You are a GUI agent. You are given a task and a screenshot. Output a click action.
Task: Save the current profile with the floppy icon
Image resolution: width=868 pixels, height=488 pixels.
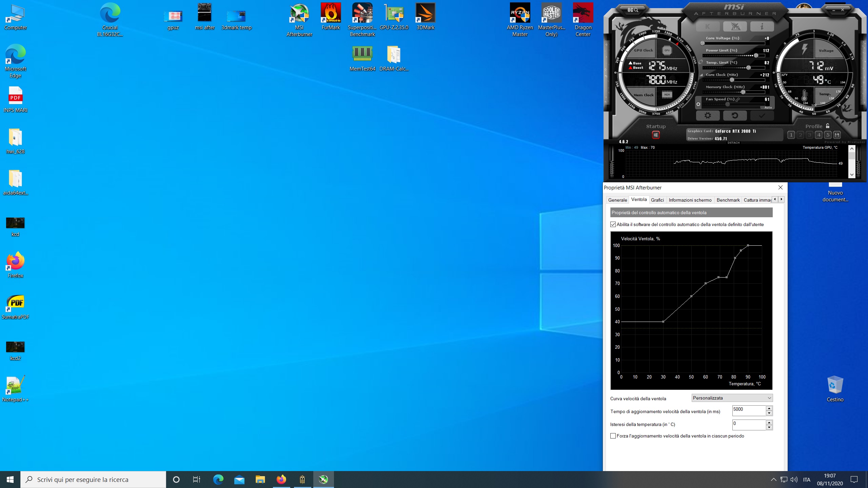pyautogui.click(x=837, y=135)
